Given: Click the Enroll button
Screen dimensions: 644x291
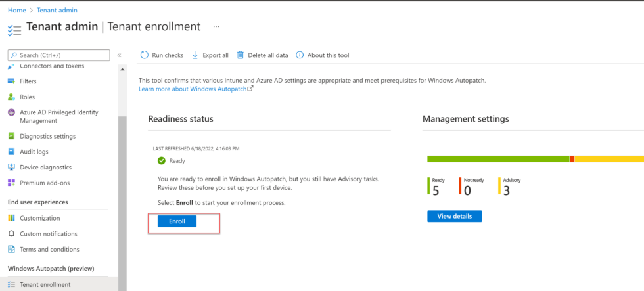Looking at the screenshot, I should (177, 221).
